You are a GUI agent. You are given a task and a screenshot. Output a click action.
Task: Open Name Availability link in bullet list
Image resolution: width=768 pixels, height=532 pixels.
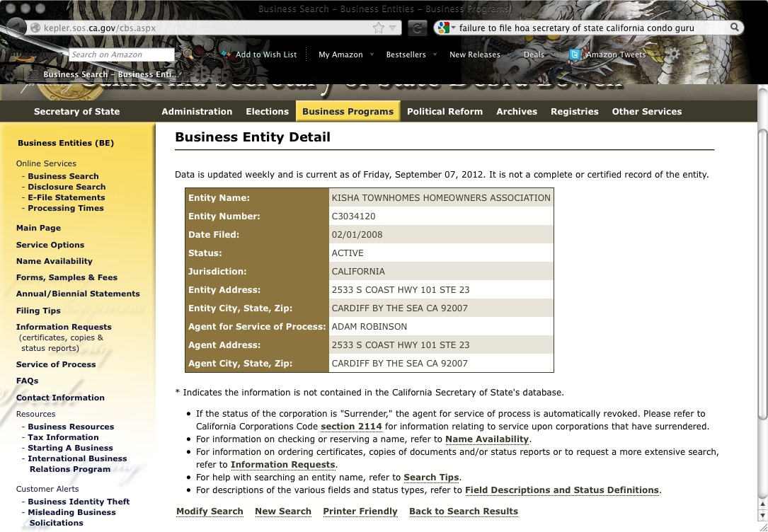click(487, 439)
